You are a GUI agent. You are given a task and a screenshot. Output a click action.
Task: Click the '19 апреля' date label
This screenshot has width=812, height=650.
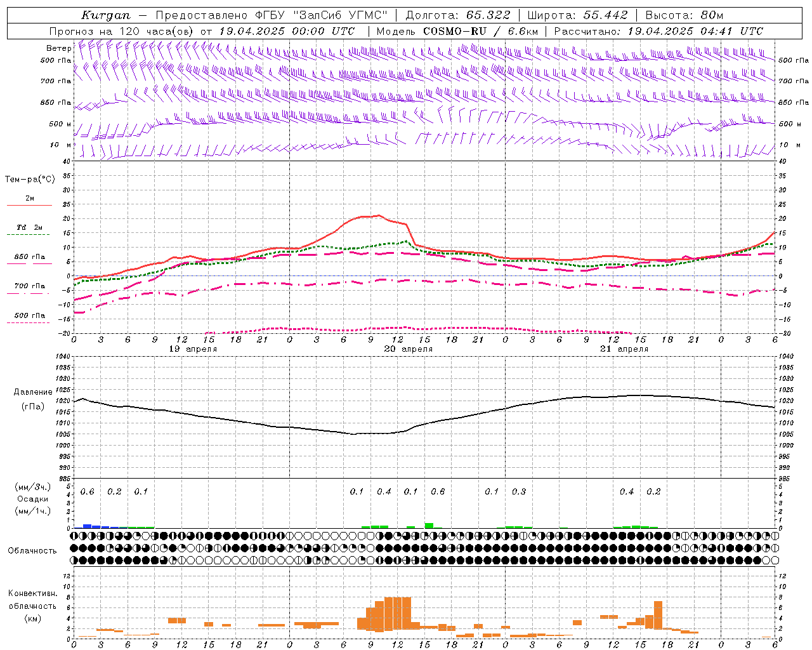point(193,348)
